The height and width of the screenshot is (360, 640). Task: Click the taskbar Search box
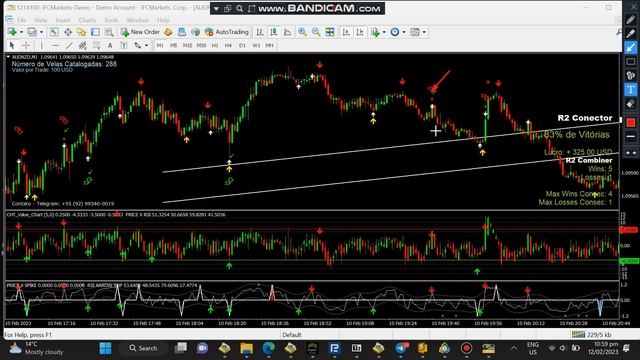point(143,348)
